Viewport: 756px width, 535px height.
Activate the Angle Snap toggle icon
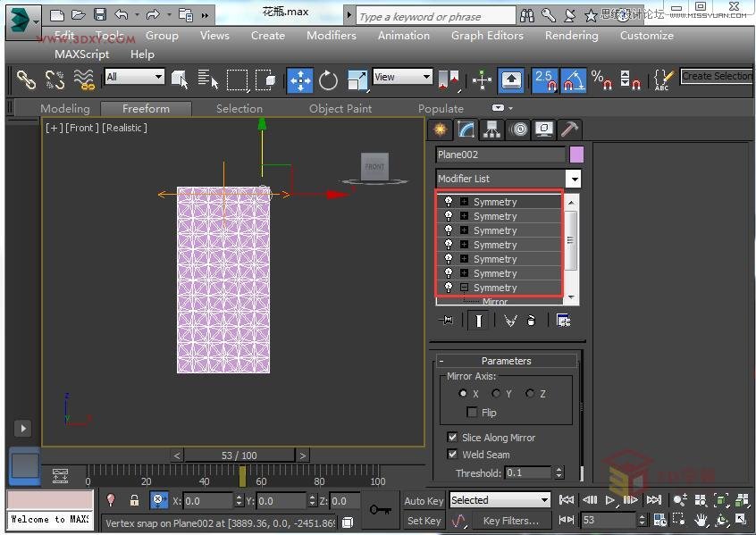click(573, 80)
